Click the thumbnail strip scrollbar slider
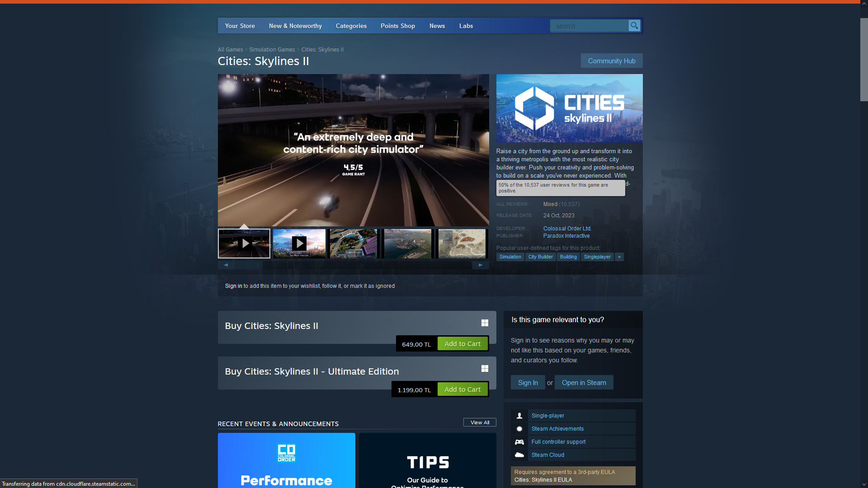This screenshot has height=488, width=868. tap(249, 265)
